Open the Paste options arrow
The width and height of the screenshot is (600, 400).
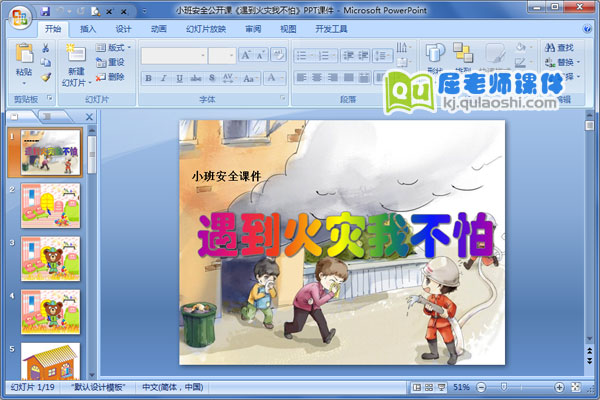coord(24,83)
